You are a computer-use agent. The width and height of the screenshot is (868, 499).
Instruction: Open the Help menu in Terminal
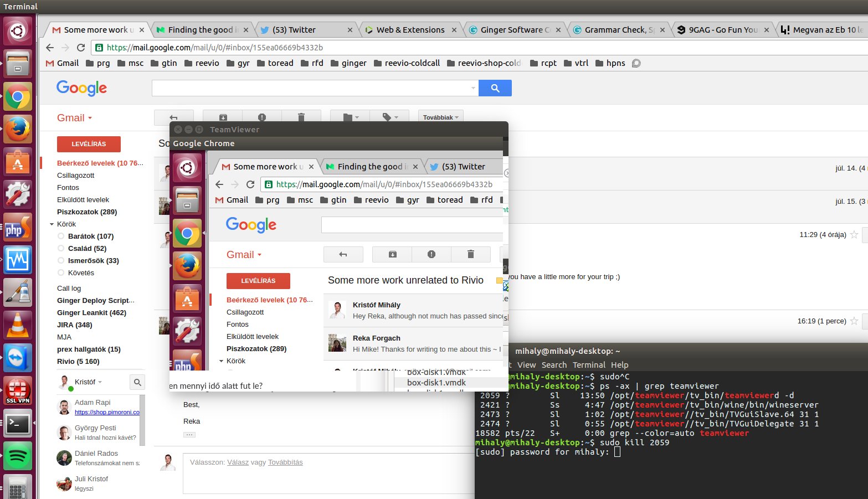[x=620, y=365]
